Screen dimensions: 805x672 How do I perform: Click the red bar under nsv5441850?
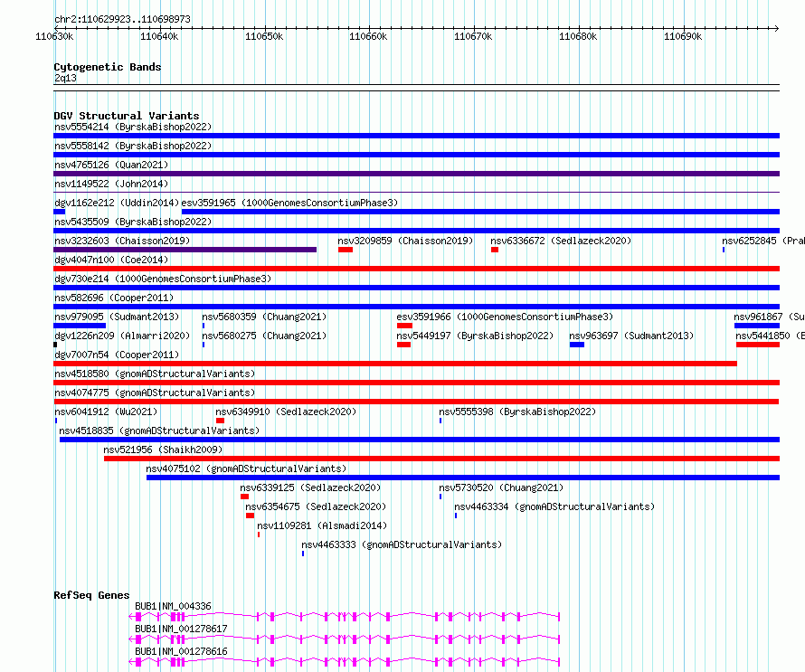click(x=758, y=345)
